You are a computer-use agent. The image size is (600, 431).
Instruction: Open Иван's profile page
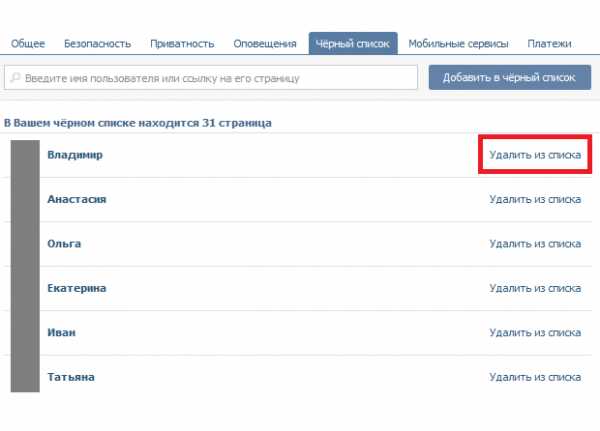[61, 332]
